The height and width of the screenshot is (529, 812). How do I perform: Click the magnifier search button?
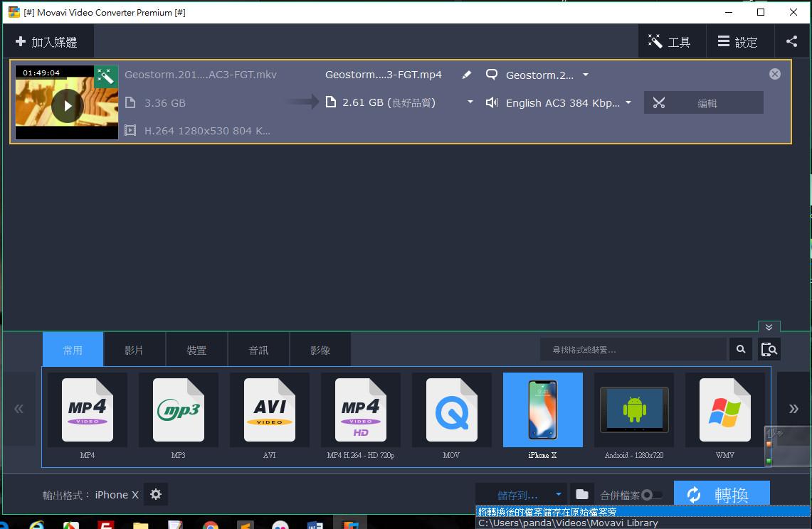coord(741,349)
